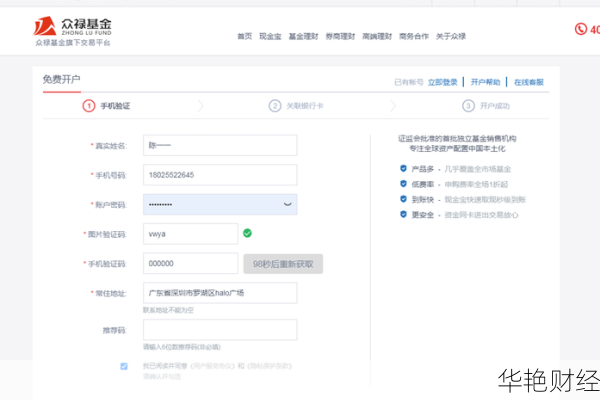Viewport: 600px width, 400px height.
Task: Toggle password visibility eye icon
Action: [x=287, y=204]
